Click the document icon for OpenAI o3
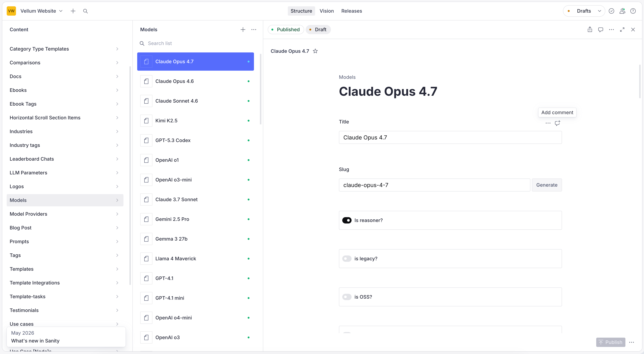This screenshot has width=644, height=354. point(146,337)
